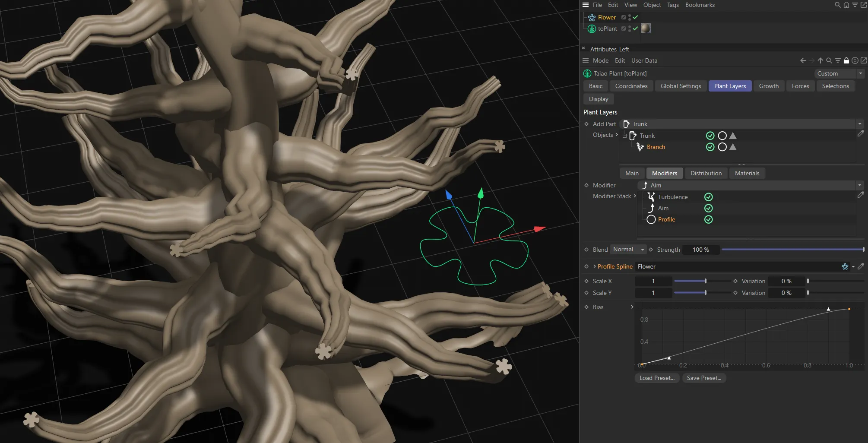Select the Flower spline icon in object manager

point(591,17)
